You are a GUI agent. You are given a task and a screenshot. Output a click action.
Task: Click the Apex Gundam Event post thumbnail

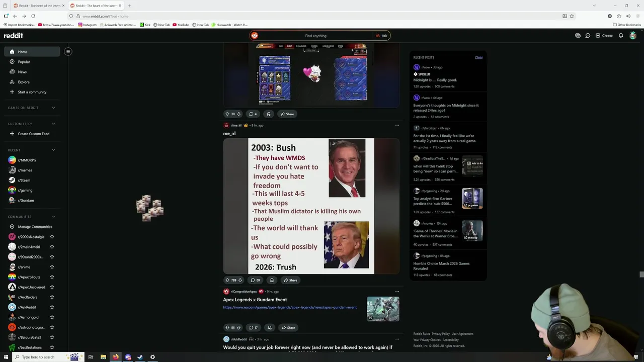coord(383,309)
